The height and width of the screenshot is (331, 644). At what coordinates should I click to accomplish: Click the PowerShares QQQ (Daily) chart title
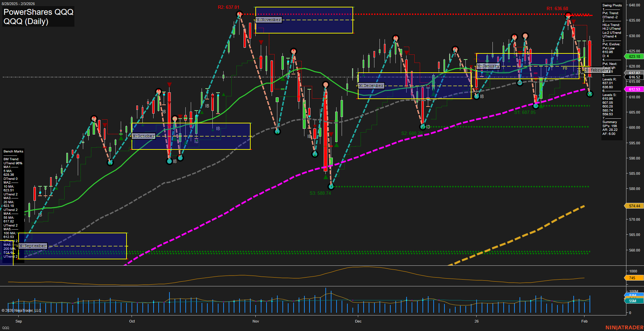pyautogui.click(x=38, y=16)
